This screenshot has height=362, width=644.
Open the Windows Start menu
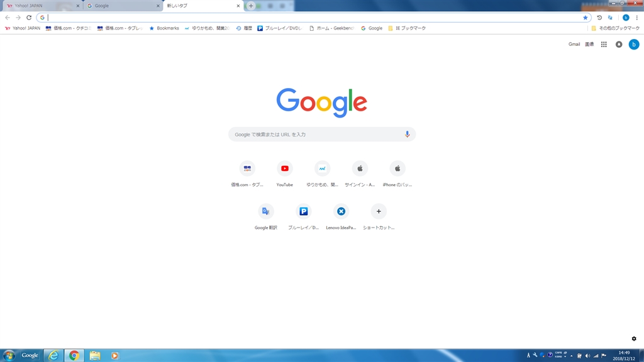click(x=9, y=356)
